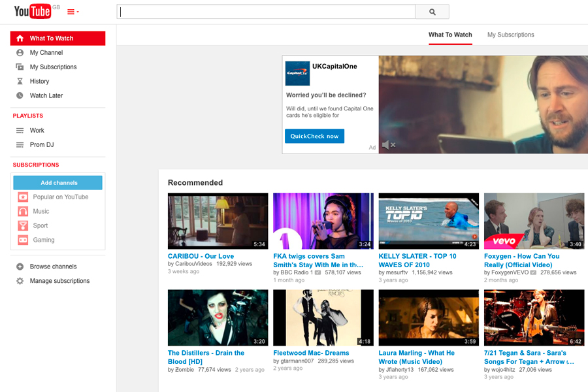Click the Music headphones channel icon
Viewport: 588px width, 392px height.
click(x=23, y=211)
